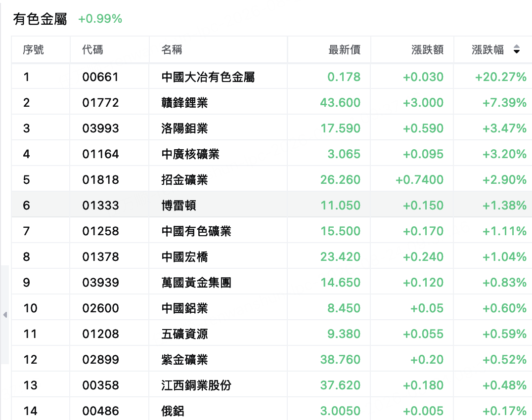Click the 代碼 column header
The image size is (532, 420).
tap(92, 50)
